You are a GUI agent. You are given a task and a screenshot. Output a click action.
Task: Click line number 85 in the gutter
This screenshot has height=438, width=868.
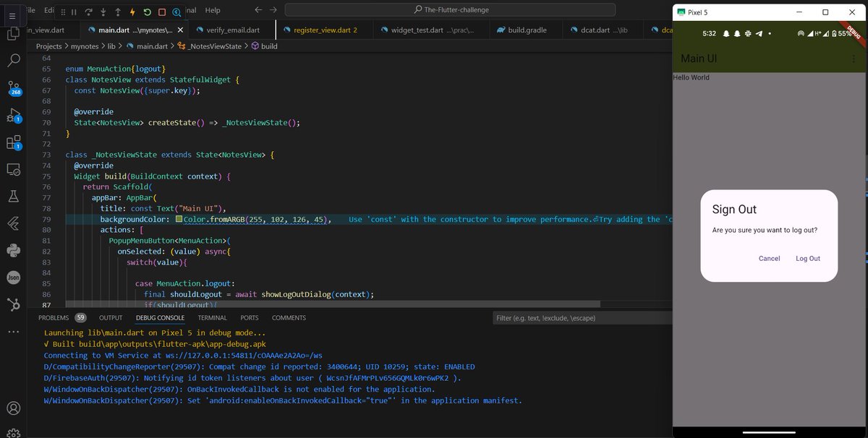(x=46, y=283)
